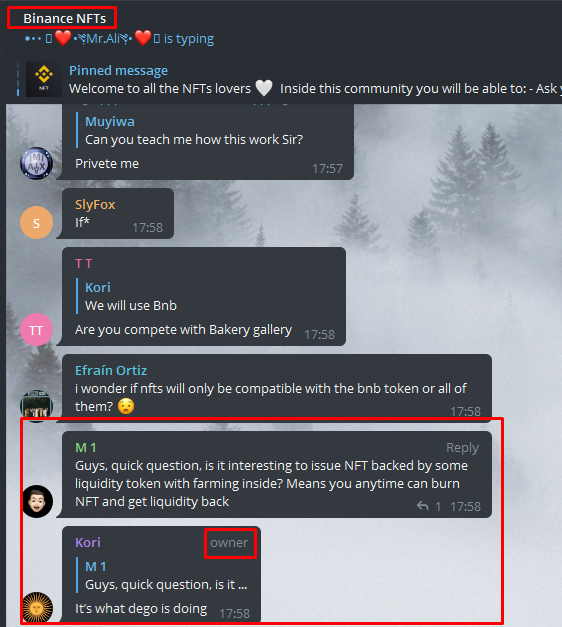Image resolution: width=562 pixels, height=627 pixels.
Task: Click Kori's sender name in the last message
Action: point(88,542)
